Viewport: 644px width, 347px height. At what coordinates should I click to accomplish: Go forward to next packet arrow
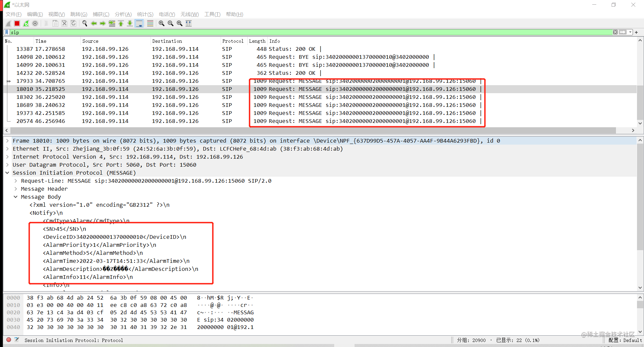(x=103, y=23)
